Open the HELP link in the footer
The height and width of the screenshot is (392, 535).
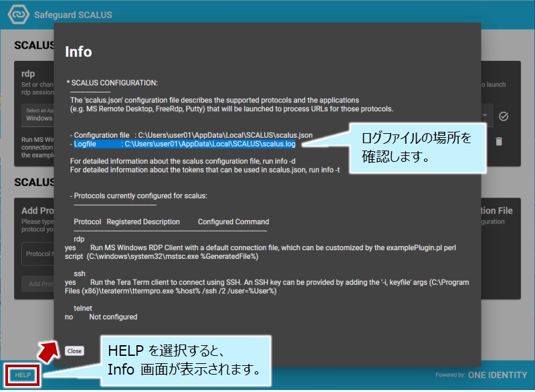coord(23,375)
